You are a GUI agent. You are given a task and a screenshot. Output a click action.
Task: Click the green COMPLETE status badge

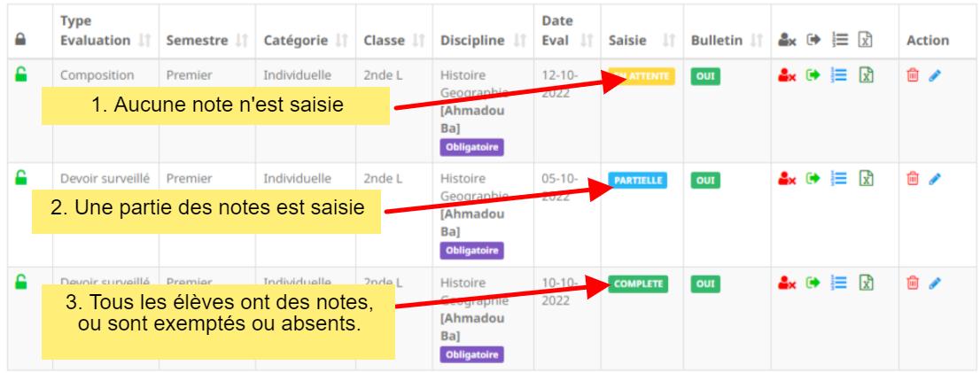point(638,284)
